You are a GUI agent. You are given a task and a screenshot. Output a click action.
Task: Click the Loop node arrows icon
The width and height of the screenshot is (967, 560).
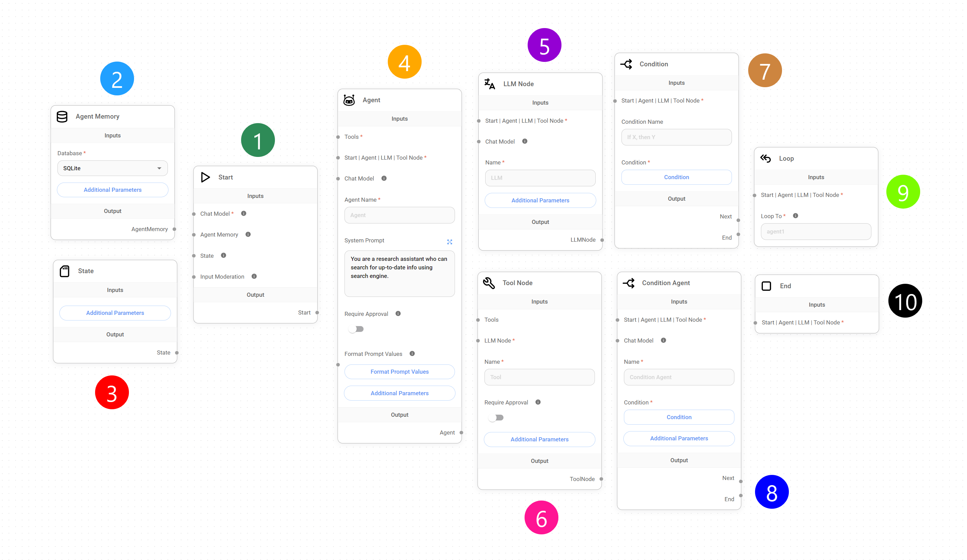tap(766, 158)
